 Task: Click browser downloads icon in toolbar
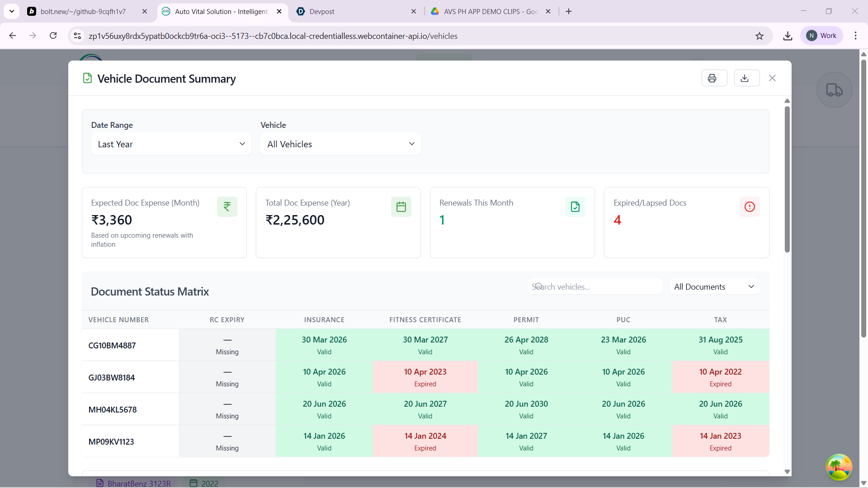(x=788, y=36)
